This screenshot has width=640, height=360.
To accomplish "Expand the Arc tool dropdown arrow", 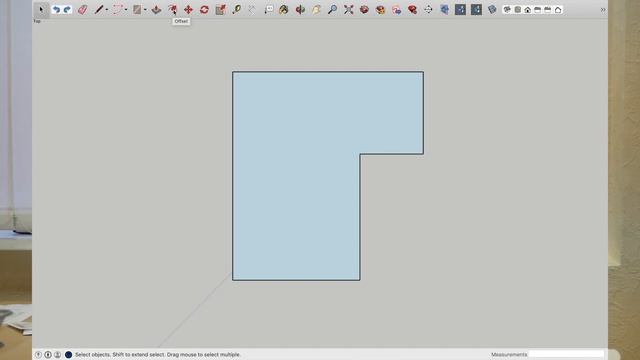I will pyautogui.click(x=126, y=10).
